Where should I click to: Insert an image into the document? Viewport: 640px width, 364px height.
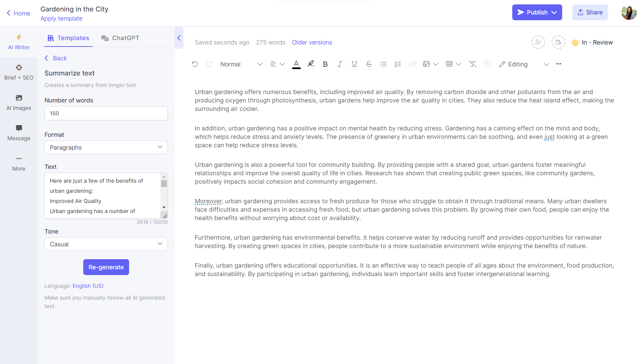pos(426,64)
